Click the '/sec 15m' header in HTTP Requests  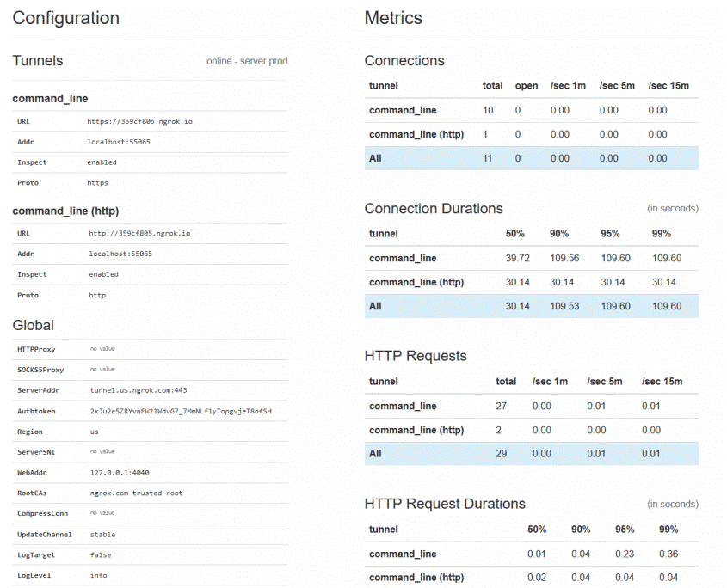662,382
